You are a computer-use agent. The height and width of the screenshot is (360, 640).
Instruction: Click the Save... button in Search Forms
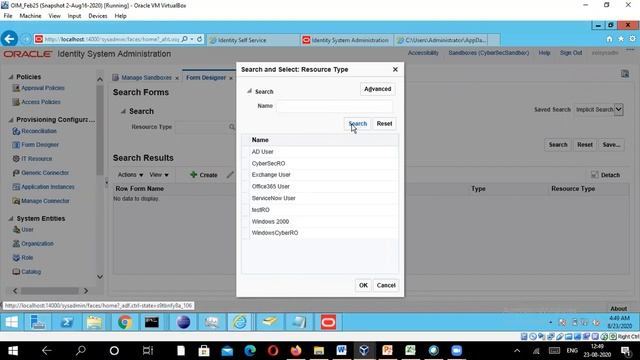(x=611, y=145)
